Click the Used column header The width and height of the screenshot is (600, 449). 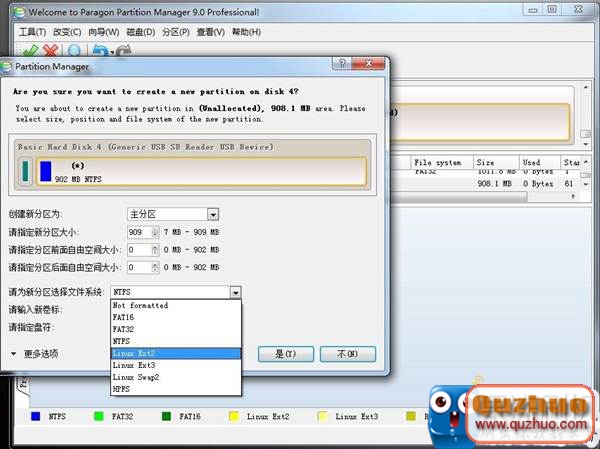click(540, 163)
